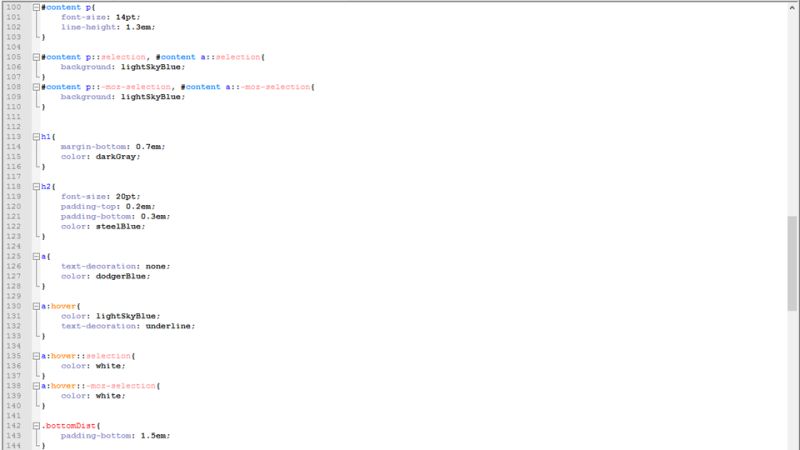Click line number 141 in the margin
This screenshot has width=800, height=450.
click(x=14, y=416)
